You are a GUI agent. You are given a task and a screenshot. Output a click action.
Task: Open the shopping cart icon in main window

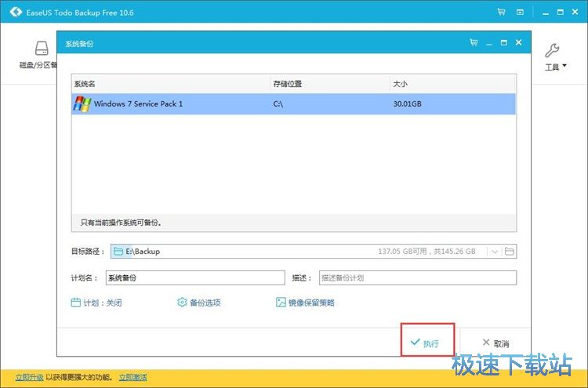502,12
